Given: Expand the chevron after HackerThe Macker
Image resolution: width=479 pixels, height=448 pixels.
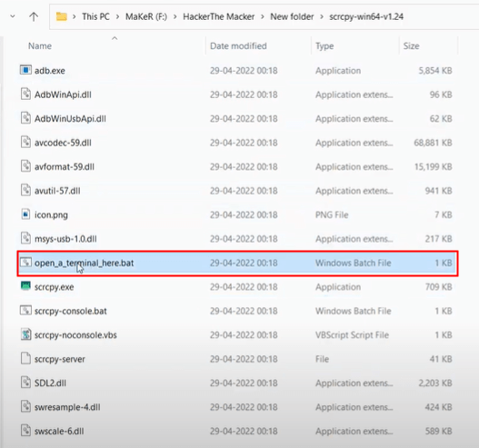Looking at the screenshot, I should 263,16.
